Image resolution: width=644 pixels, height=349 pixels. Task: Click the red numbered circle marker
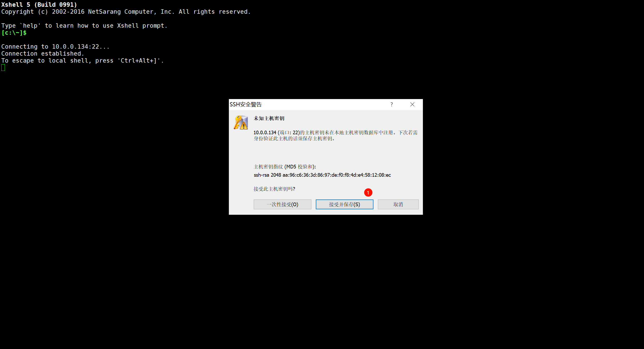368,192
